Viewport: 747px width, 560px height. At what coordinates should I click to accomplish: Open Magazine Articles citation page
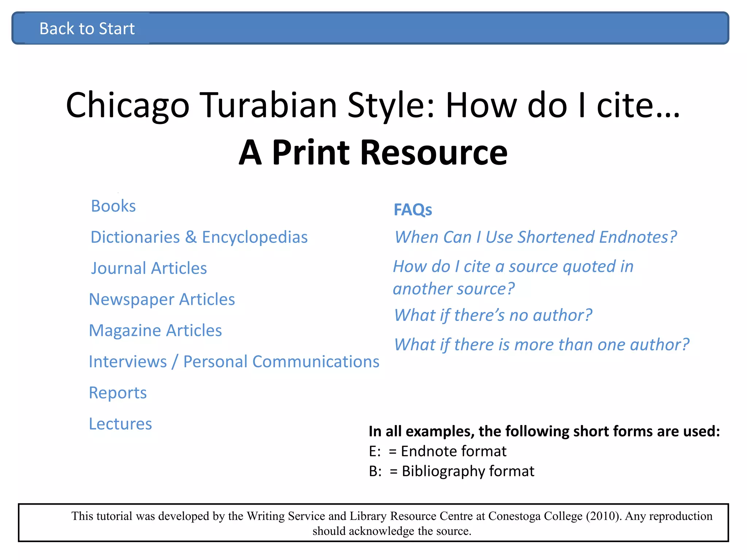tap(155, 331)
